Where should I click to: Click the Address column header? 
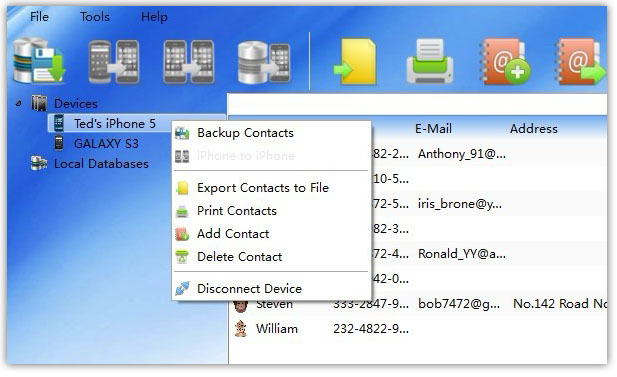click(x=534, y=129)
